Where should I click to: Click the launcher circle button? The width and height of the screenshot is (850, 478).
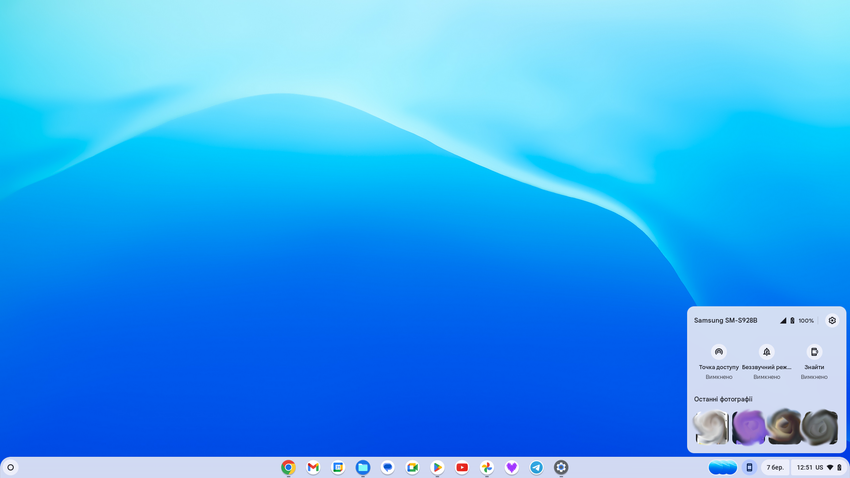point(11,467)
